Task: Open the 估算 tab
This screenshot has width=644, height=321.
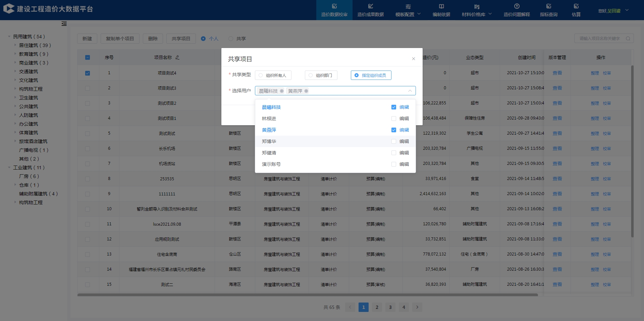Action: pyautogui.click(x=576, y=10)
